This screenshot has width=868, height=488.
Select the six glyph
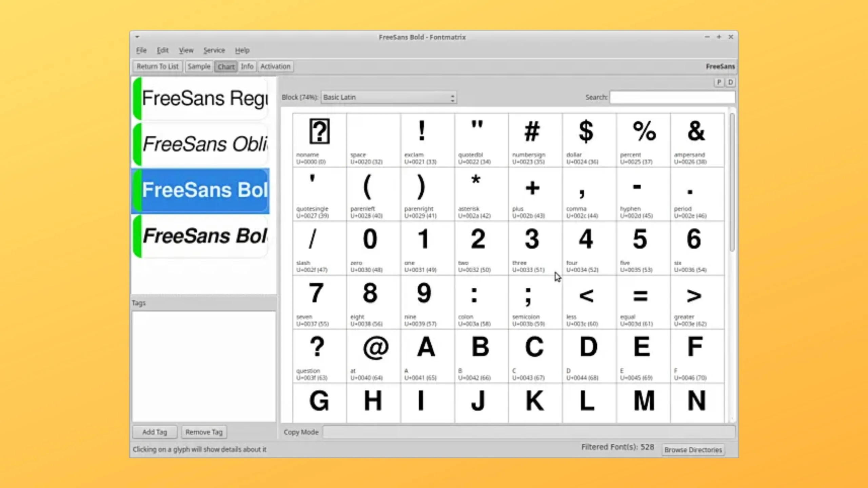tap(697, 248)
